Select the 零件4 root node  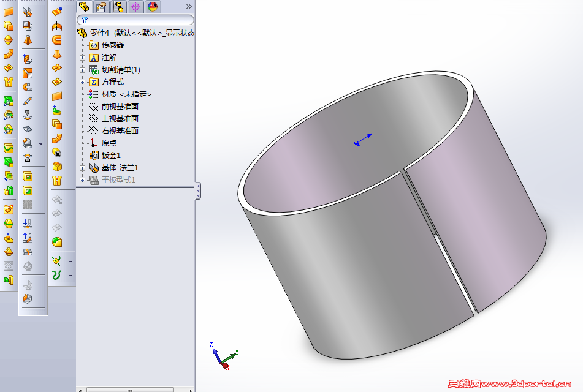click(135, 33)
